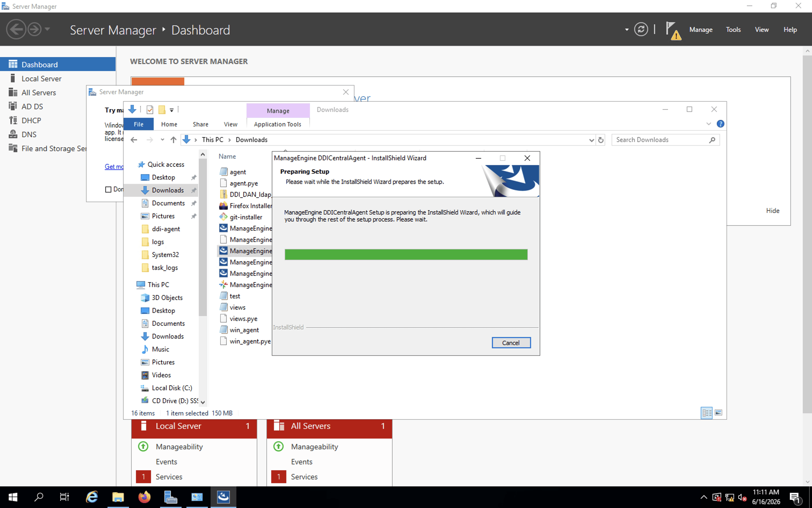Open the Application Tools tab

point(277,124)
